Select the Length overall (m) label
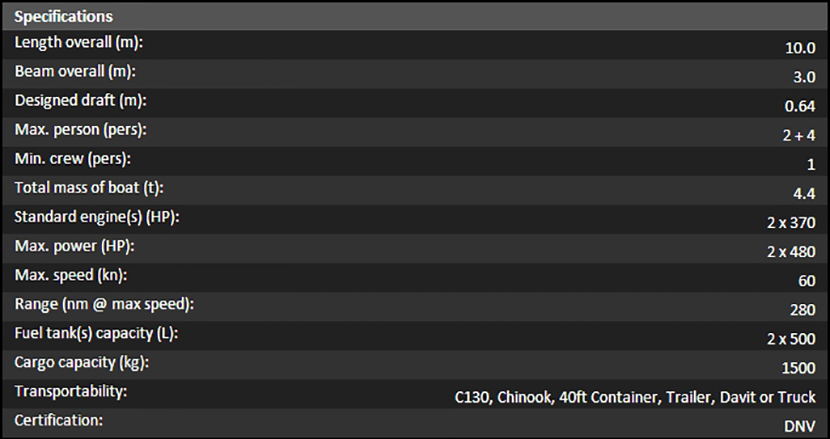The image size is (830, 439). 77,44
